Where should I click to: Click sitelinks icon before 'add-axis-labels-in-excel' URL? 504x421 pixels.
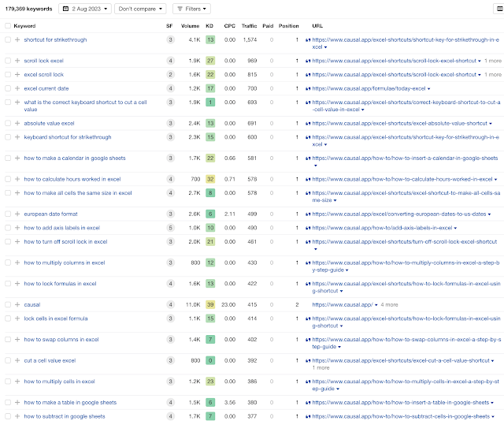[x=308, y=228]
